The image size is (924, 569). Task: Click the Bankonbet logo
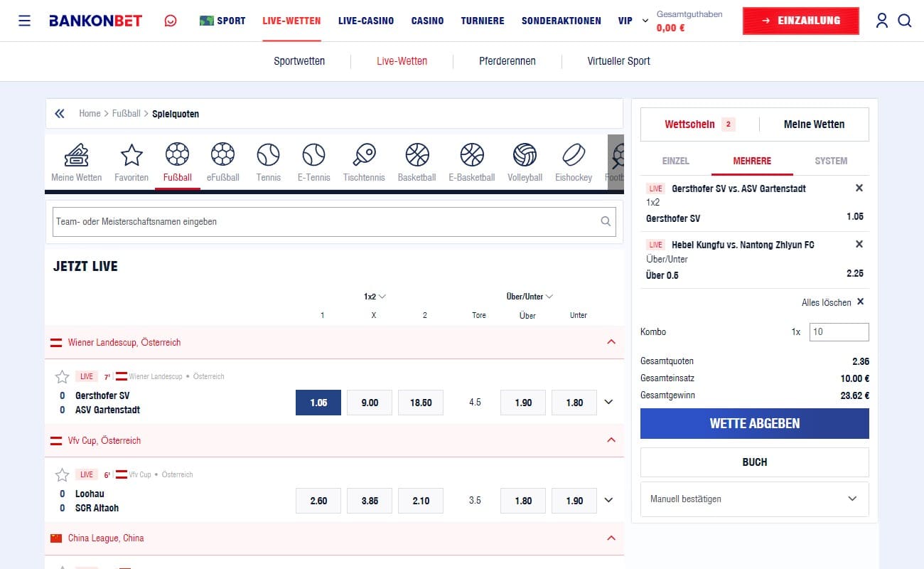coord(95,21)
